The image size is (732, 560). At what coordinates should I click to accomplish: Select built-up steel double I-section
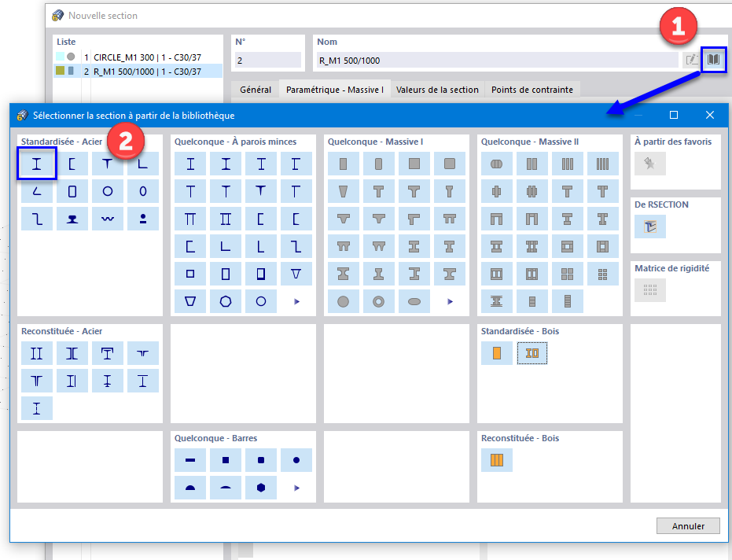pos(37,353)
